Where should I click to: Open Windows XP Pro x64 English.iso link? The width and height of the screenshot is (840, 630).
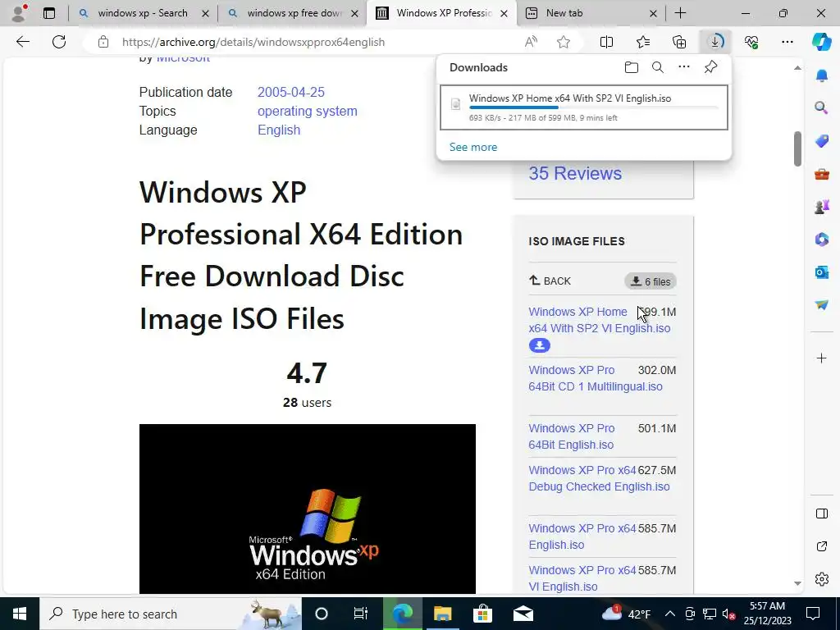(x=582, y=536)
